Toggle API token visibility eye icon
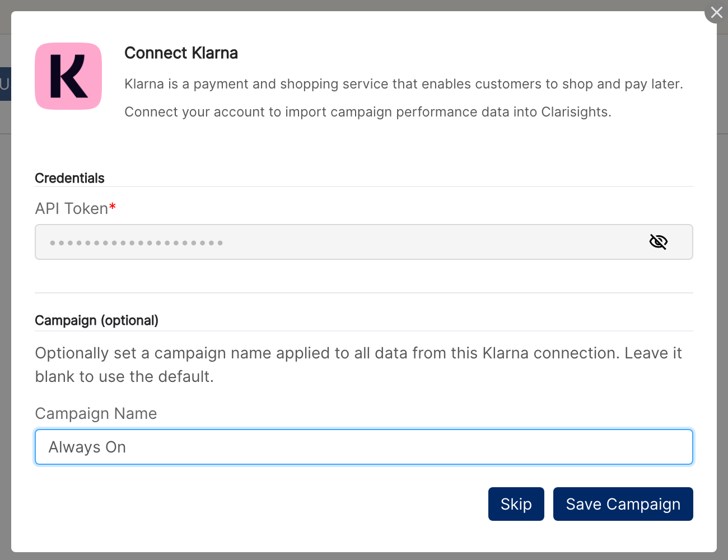This screenshot has height=560, width=728. (658, 242)
